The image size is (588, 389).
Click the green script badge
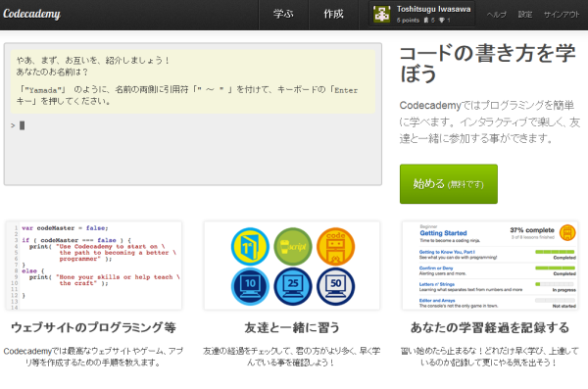pos(293,247)
